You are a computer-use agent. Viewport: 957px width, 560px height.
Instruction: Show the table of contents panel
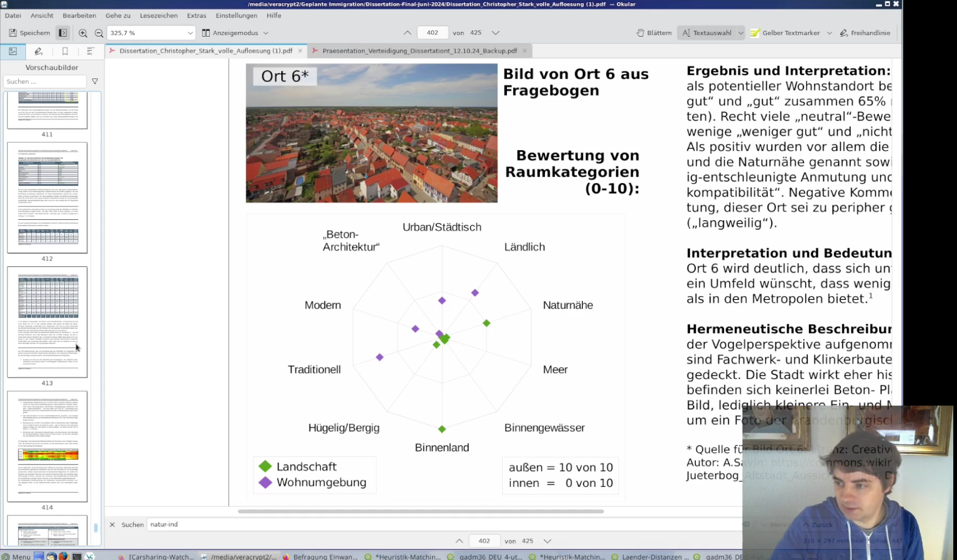click(x=90, y=51)
